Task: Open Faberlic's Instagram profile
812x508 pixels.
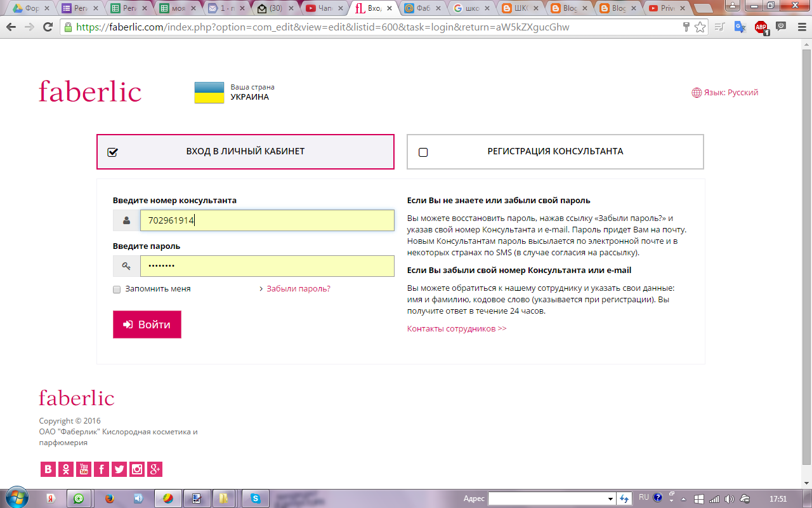Action: click(137, 469)
